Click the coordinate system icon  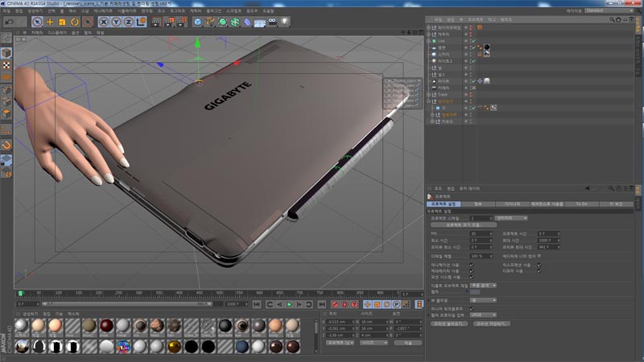pos(141,22)
